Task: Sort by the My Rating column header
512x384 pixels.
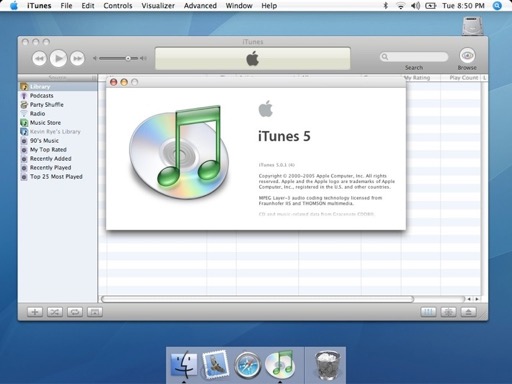Action: 422,78
